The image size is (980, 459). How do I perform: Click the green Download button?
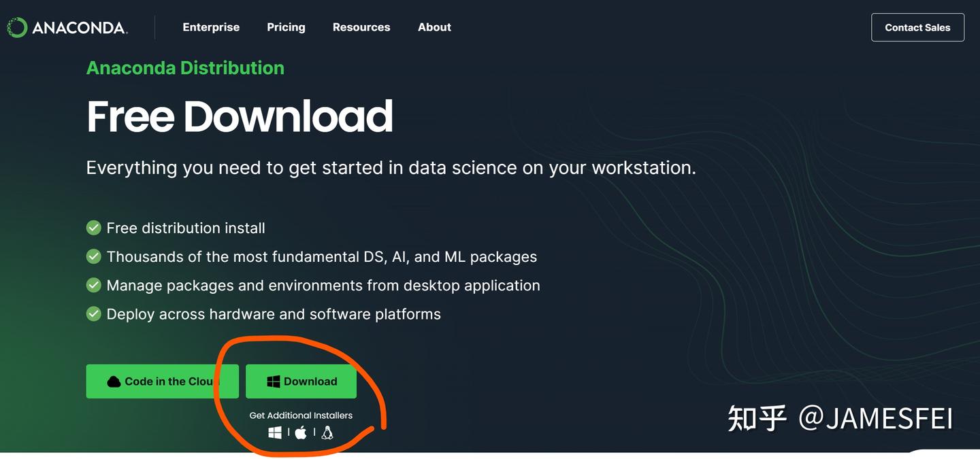click(301, 381)
